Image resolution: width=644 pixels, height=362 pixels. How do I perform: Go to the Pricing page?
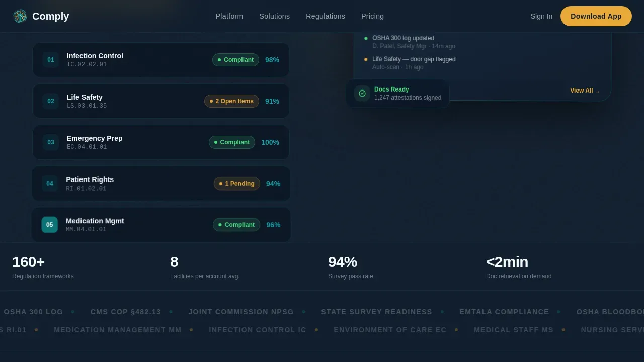(x=372, y=16)
